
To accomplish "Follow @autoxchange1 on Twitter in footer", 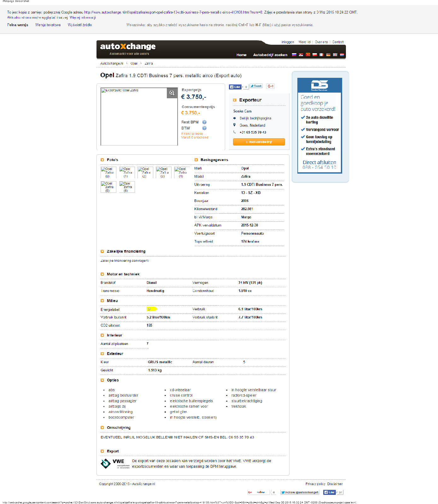I will 300,492.
